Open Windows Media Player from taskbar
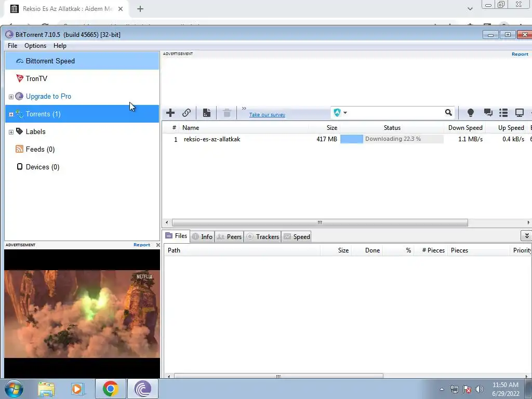Image resolution: width=532 pixels, height=399 pixels. pos(77,389)
